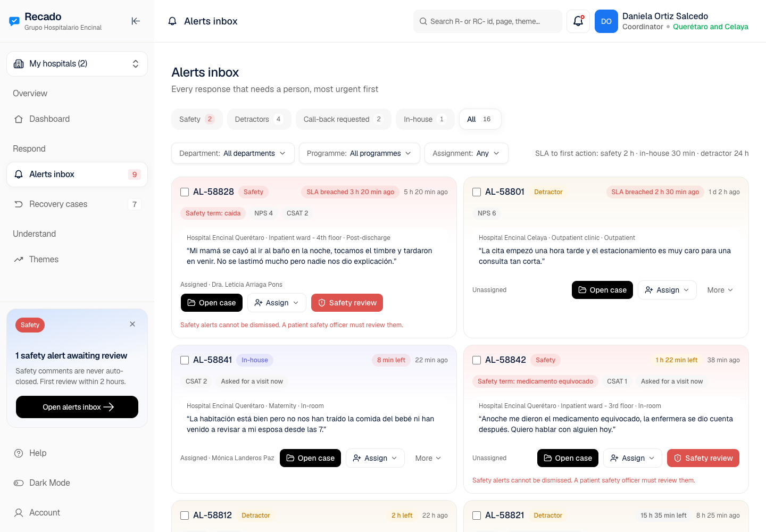The height and width of the screenshot is (532, 766).
Task: Click Open alerts inbox button
Action: pos(77,407)
